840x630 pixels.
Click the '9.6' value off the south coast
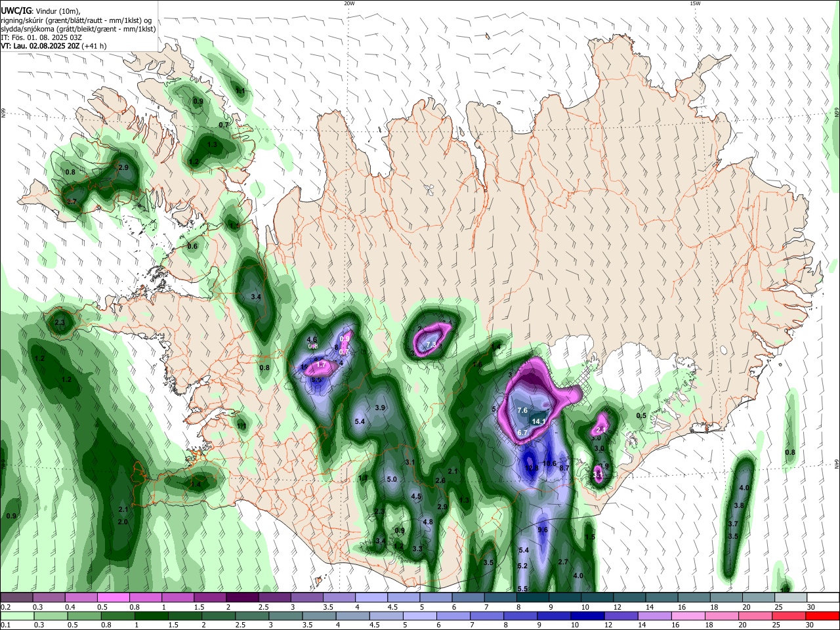(x=543, y=530)
